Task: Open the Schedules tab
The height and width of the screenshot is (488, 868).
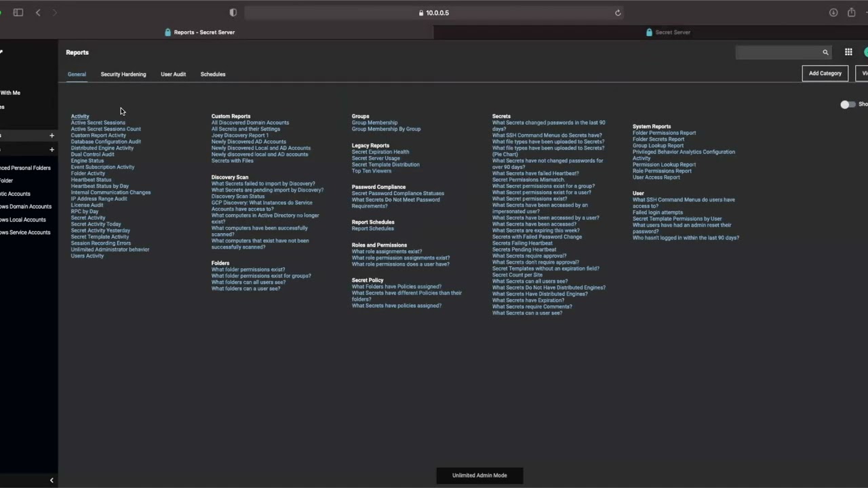Action: pyautogui.click(x=213, y=74)
